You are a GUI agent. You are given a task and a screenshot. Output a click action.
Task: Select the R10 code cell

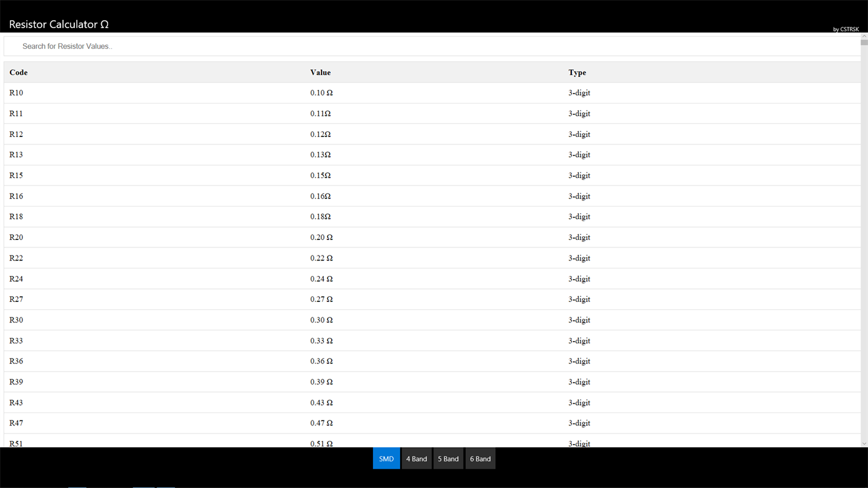(16, 93)
